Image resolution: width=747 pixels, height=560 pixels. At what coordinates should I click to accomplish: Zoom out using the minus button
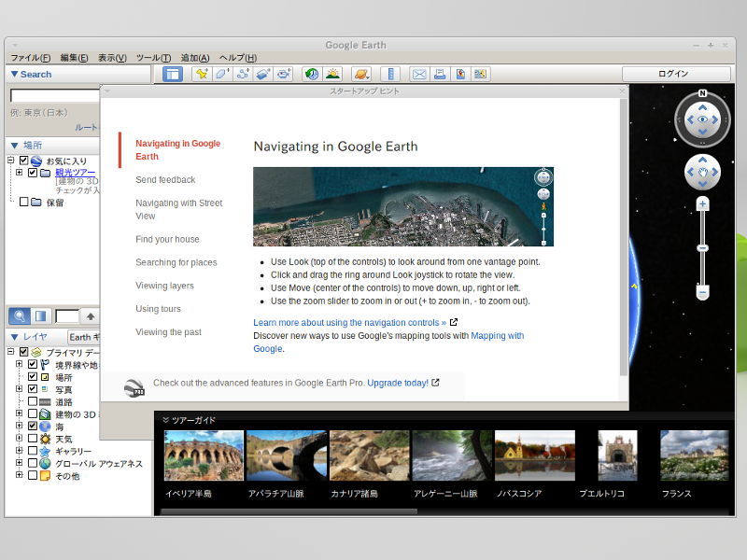702,292
